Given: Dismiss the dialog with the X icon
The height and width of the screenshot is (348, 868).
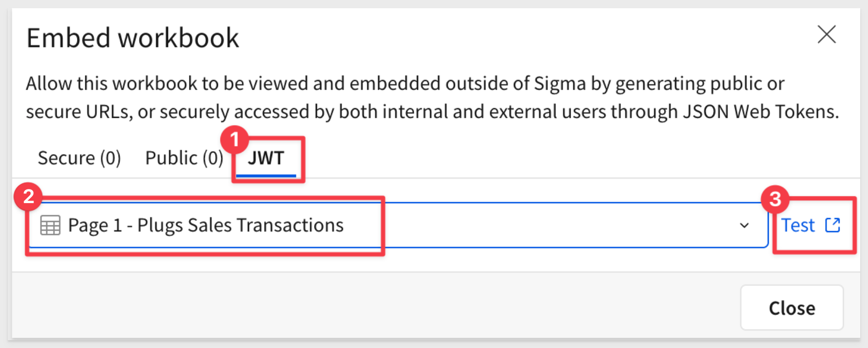Looking at the screenshot, I should (x=826, y=34).
